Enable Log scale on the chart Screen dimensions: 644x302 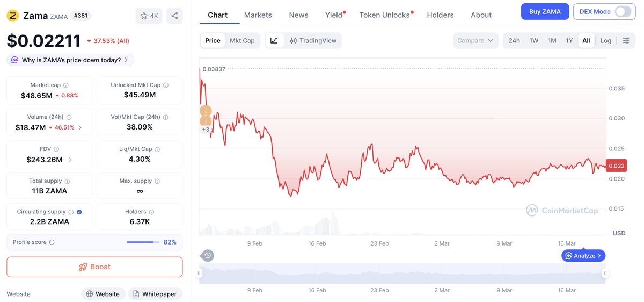point(605,40)
